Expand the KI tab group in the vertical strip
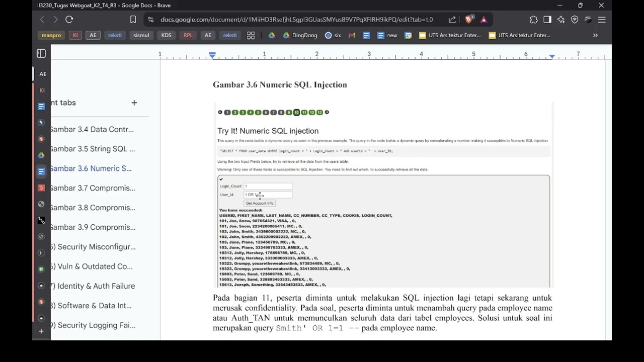The width and height of the screenshot is (644, 362). tap(42, 90)
